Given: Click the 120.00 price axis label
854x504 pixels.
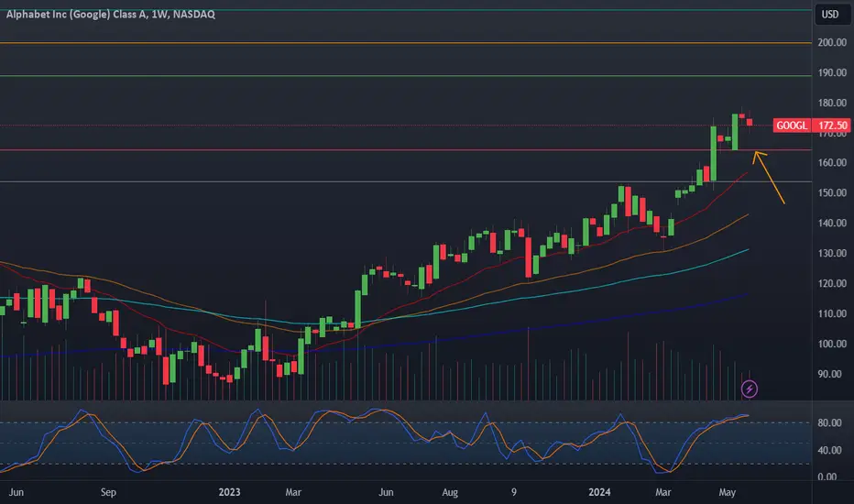Looking at the screenshot, I should point(832,283).
